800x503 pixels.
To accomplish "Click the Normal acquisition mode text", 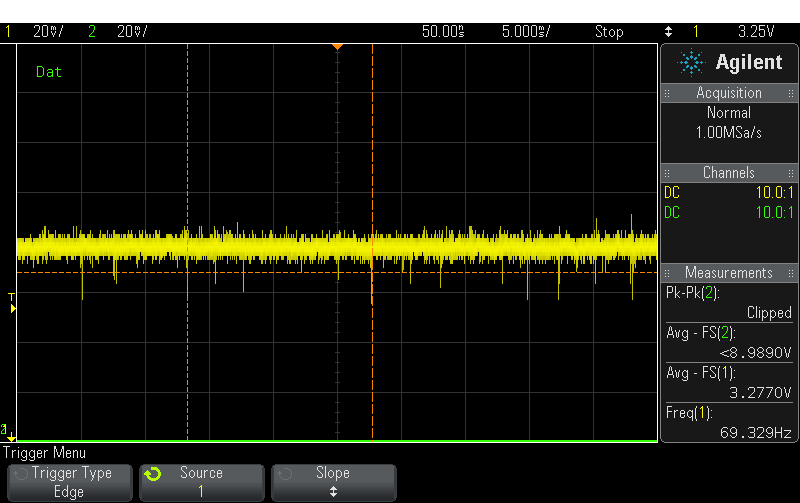I will (x=729, y=113).
